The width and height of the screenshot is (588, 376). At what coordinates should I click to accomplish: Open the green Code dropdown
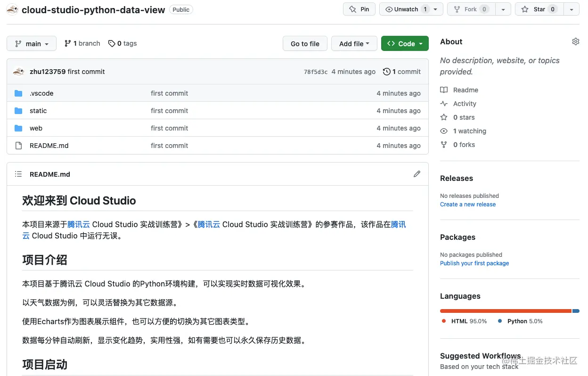(405, 43)
